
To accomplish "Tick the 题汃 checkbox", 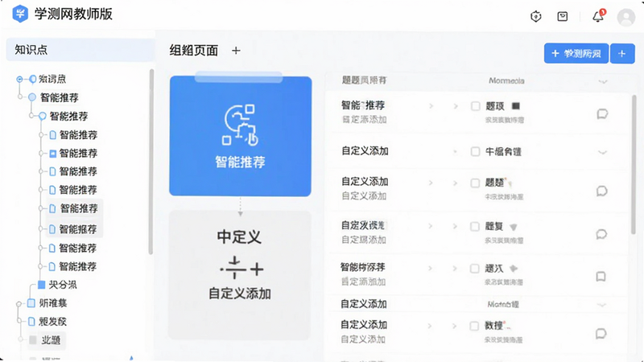I will (x=474, y=269).
